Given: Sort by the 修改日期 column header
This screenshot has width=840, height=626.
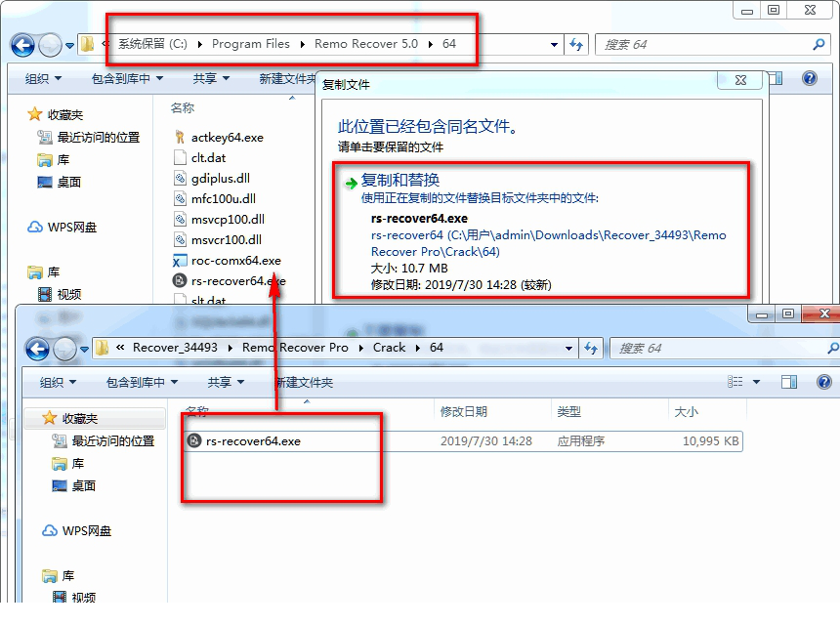Looking at the screenshot, I should click(x=464, y=412).
